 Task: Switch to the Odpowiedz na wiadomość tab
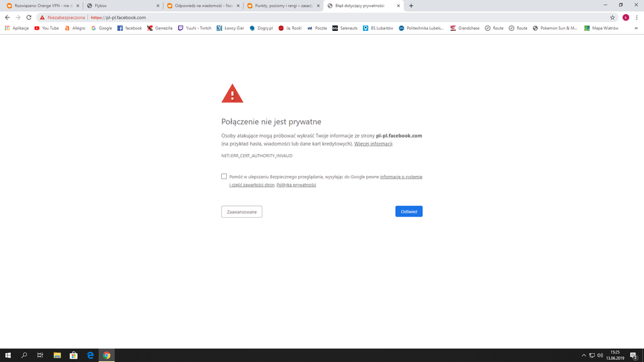(202, 6)
